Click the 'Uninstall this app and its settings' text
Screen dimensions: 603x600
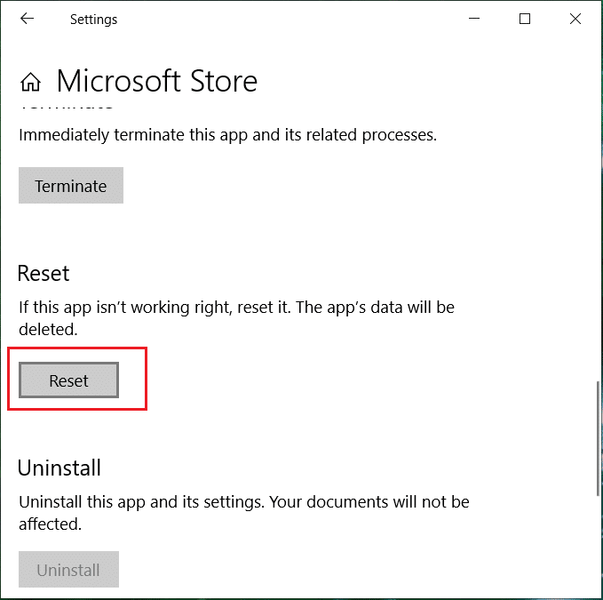(244, 513)
